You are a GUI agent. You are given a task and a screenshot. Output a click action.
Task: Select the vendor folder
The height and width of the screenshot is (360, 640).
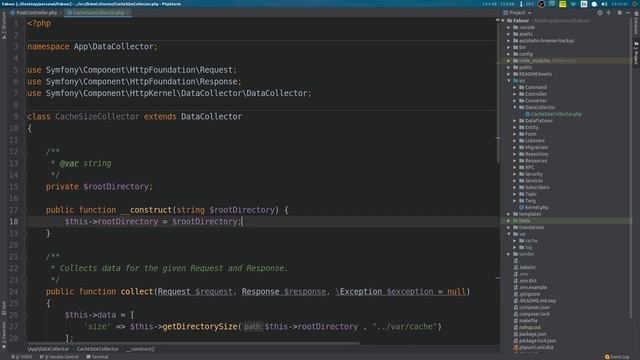click(526, 254)
